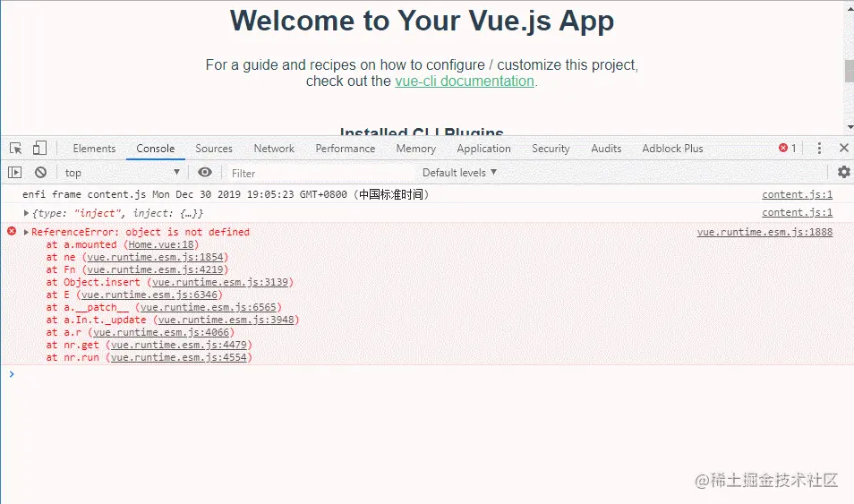Screen dimensions: 854x504
Task: Collapse the ReferenceError stack trace arrow
Action: [27, 233]
